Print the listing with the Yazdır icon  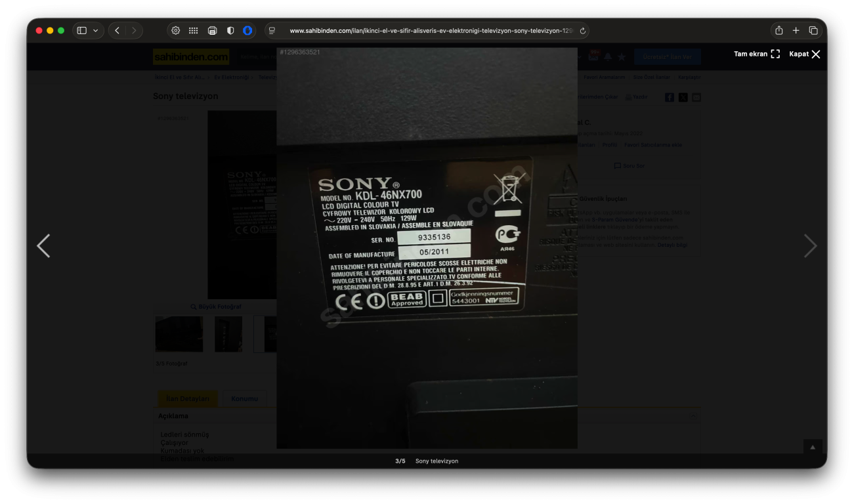click(x=635, y=96)
